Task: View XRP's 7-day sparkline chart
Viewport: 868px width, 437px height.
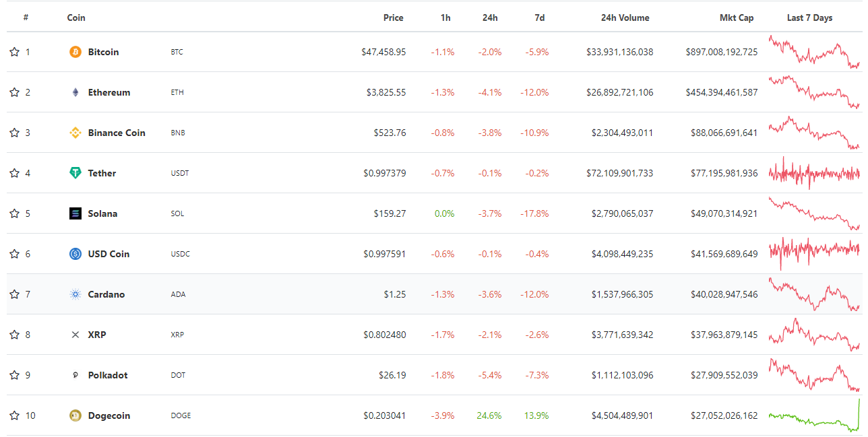Action: 814,335
